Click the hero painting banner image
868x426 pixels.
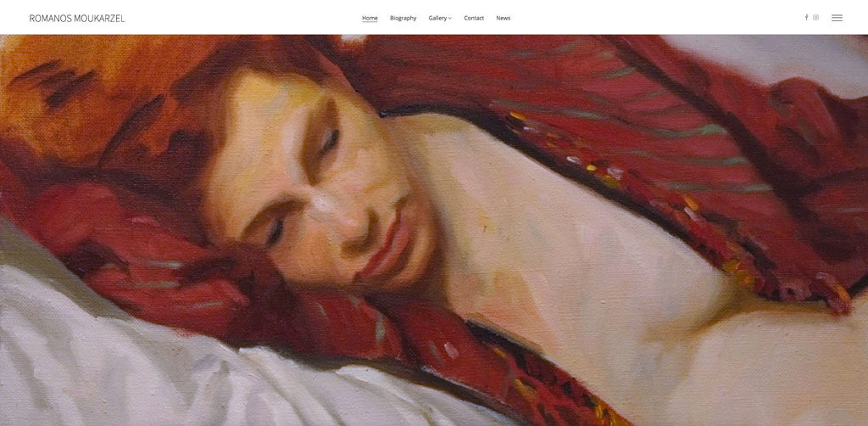point(434,231)
